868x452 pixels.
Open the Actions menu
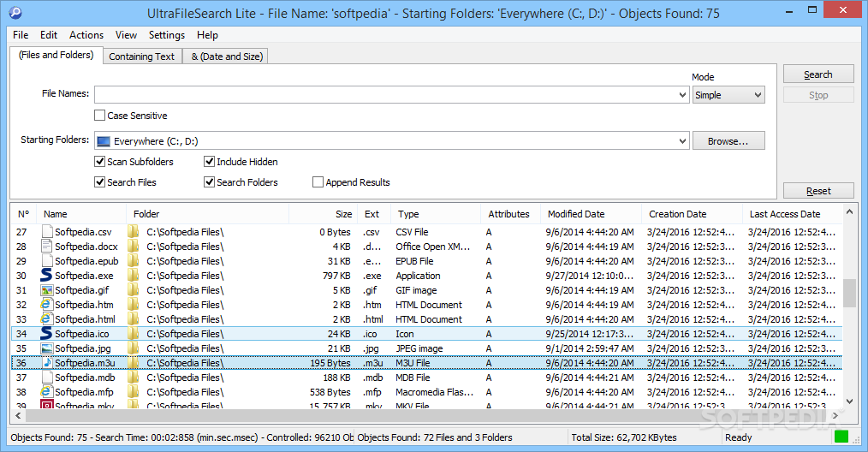click(x=86, y=35)
